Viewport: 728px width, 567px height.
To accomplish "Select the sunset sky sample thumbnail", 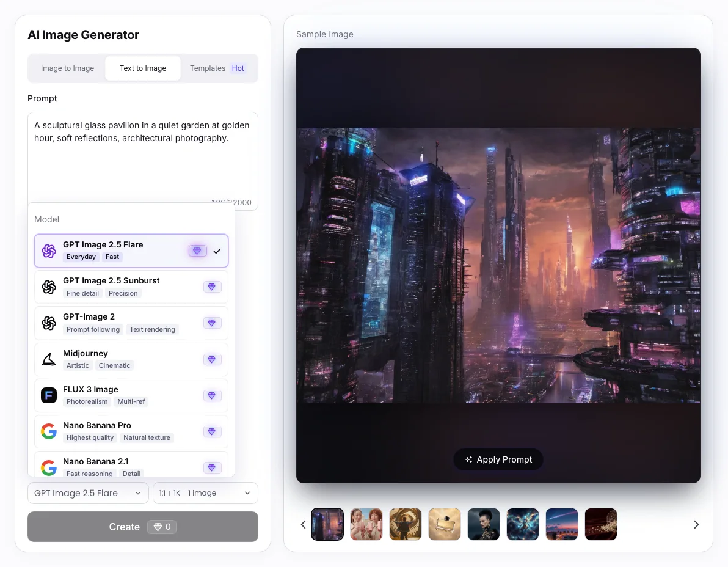I will [562, 524].
